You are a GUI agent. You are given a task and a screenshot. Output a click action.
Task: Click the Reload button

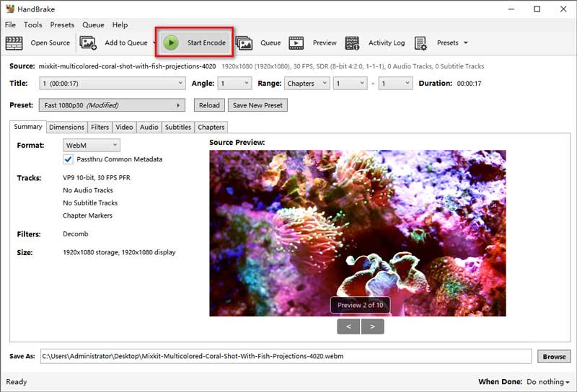[x=209, y=105]
